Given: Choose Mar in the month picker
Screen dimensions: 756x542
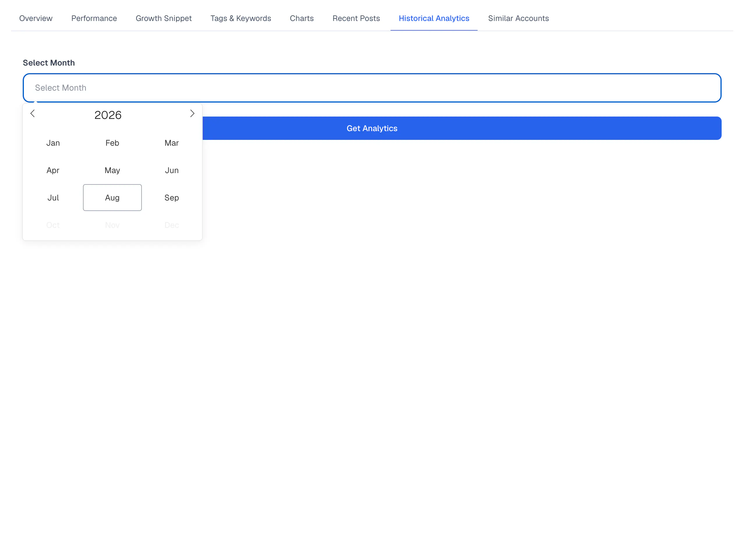Looking at the screenshot, I should [172, 143].
